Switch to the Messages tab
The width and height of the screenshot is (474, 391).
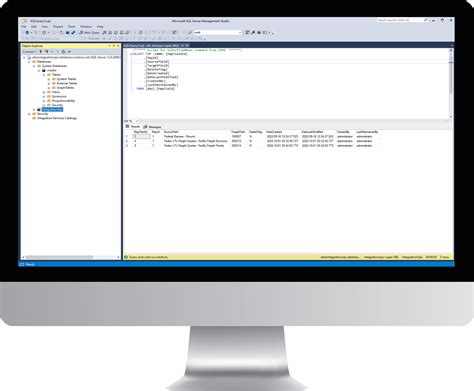coord(153,127)
